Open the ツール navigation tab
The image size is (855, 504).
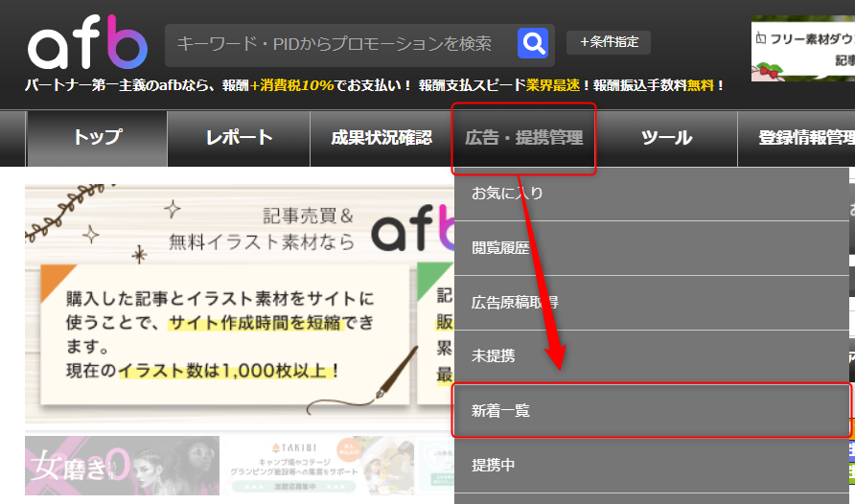click(666, 138)
